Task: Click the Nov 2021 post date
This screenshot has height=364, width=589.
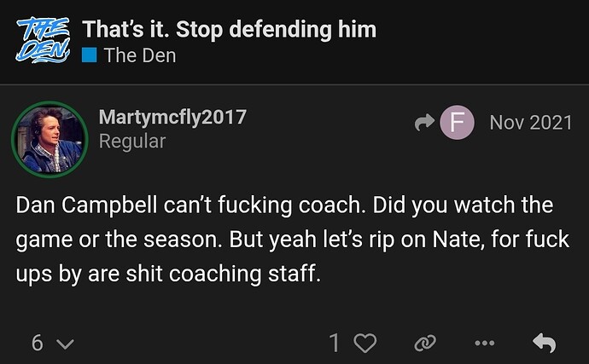Action: click(x=530, y=123)
